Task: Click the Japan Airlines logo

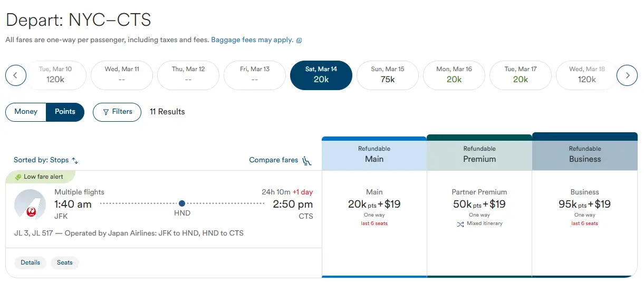Action: click(30, 204)
